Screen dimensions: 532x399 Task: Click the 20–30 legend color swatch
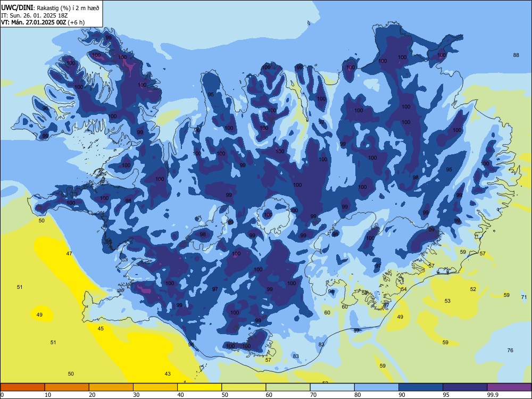coord(111,387)
